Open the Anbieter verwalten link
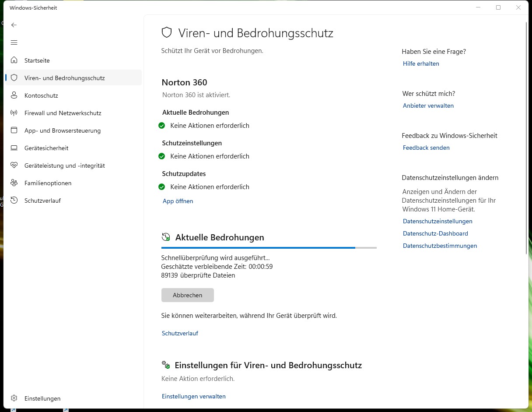This screenshot has width=532, height=412. (428, 106)
